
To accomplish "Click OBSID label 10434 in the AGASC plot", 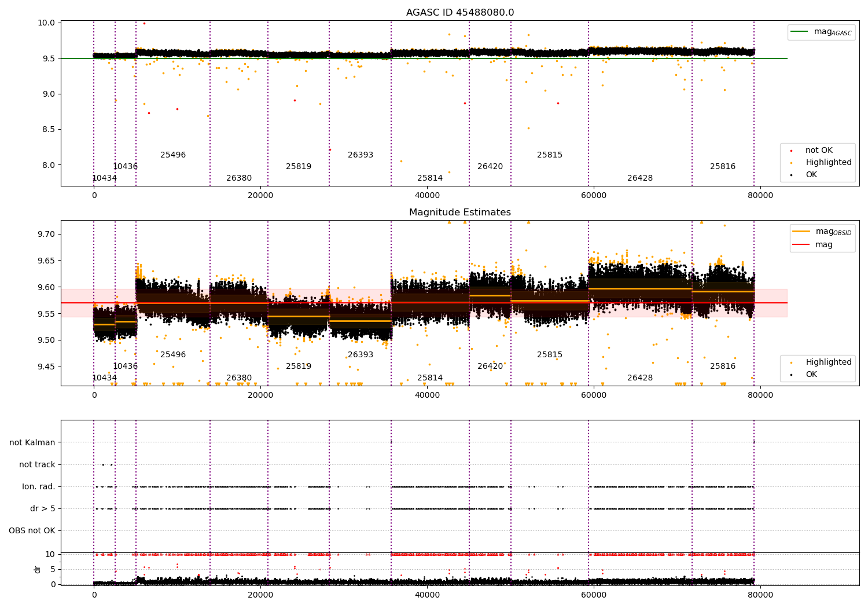I will point(104,178).
